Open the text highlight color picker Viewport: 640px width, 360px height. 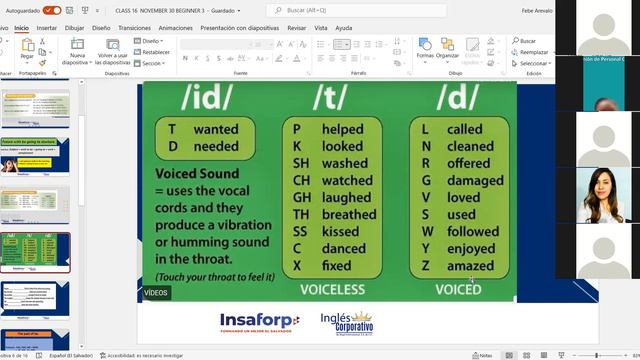[x=279, y=59]
